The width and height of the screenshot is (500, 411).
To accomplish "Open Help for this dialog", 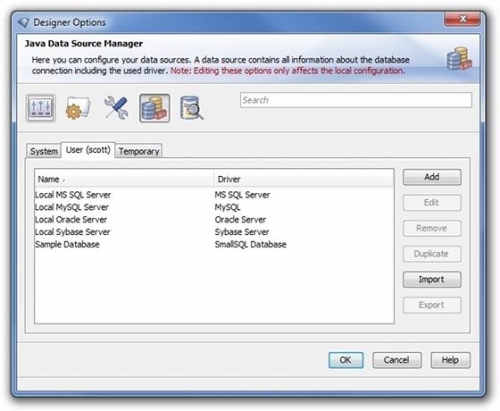I will click(450, 360).
